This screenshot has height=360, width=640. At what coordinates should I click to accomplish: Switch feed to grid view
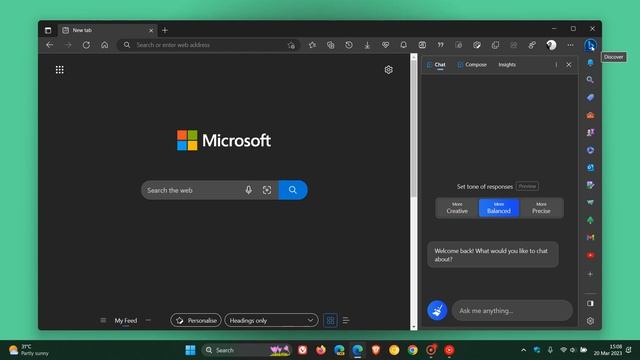tap(330, 320)
